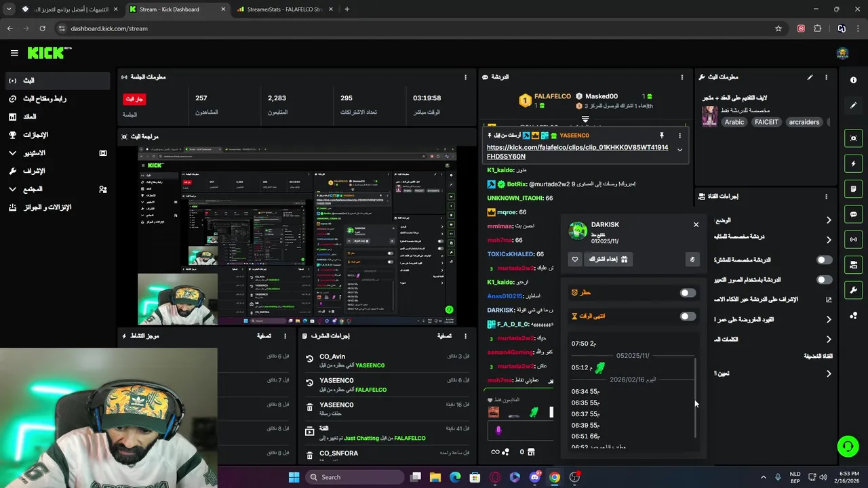868x488 pixels.
Task: Click the infinity icon below the chat input
Action: [496, 452]
